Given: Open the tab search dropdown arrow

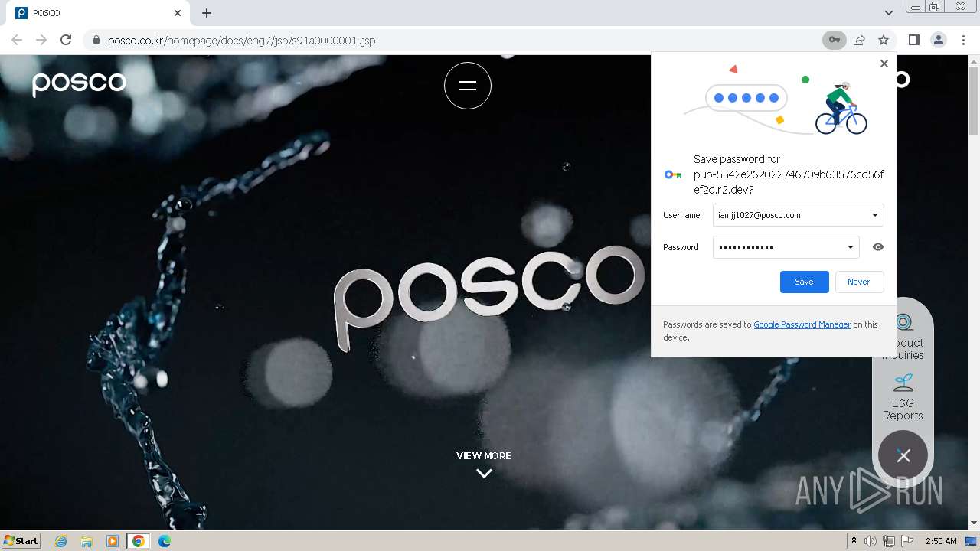Looking at the screenshot, I should 888,13.
